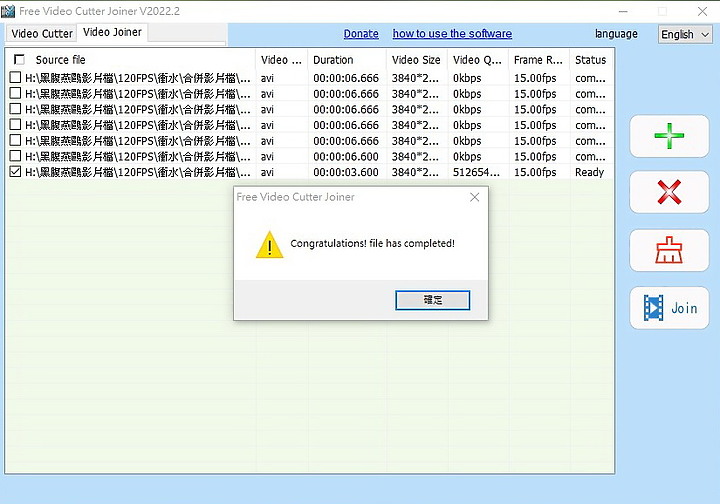The height and width of the screenshot is (504, 720).
Task: Click the yellow warning icon in dialog
Action: point(270,245)
